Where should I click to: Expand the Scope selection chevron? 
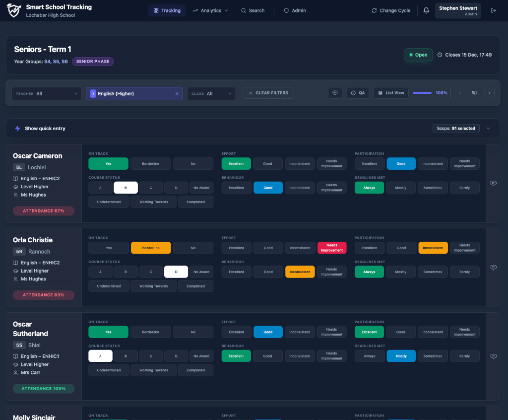point(488,128)
